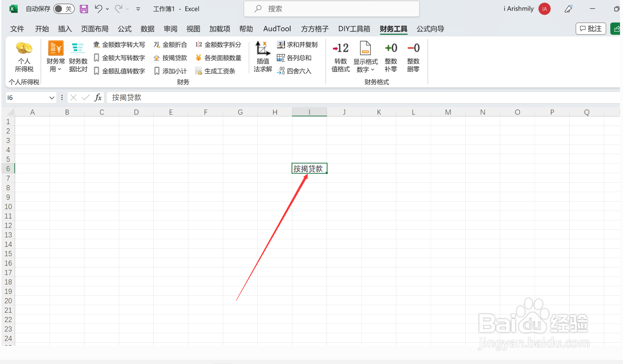Expand the undo history dropdown arrow
The width and height of the screenshot is (623, 364).
tap(107, 9)
